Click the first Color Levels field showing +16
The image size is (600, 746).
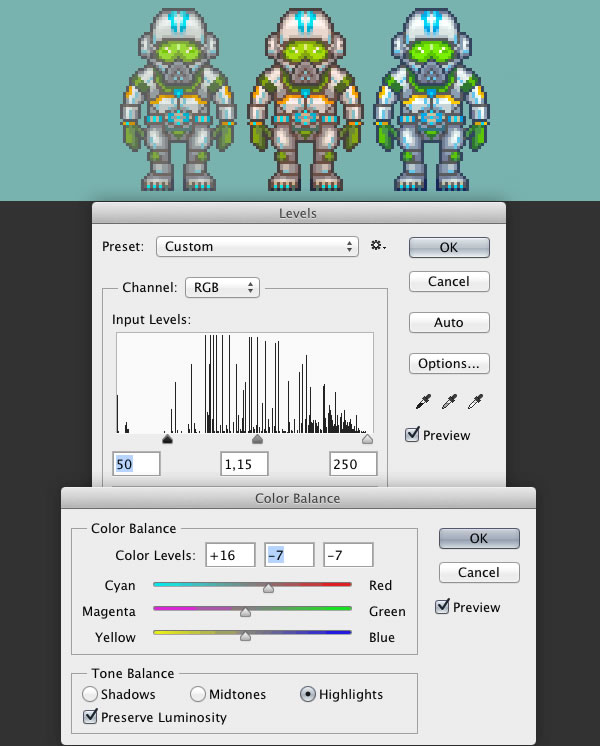(x=230, y=555)
